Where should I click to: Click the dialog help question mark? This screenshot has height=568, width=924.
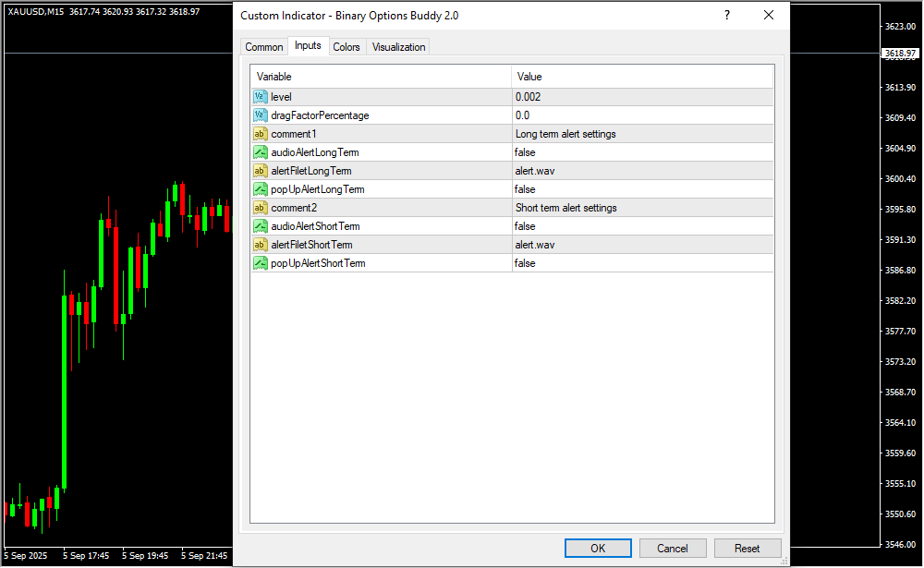point(727,16)
